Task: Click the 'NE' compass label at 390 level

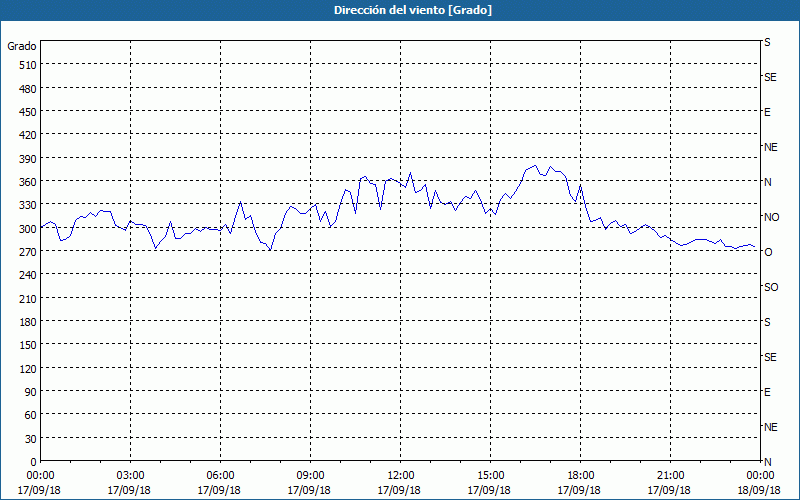Action: [x=770, y=147]
